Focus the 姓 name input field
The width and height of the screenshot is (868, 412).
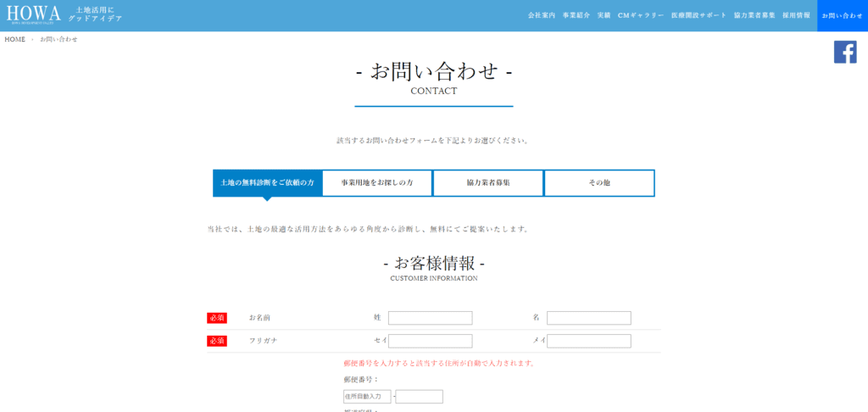point(430,318)
